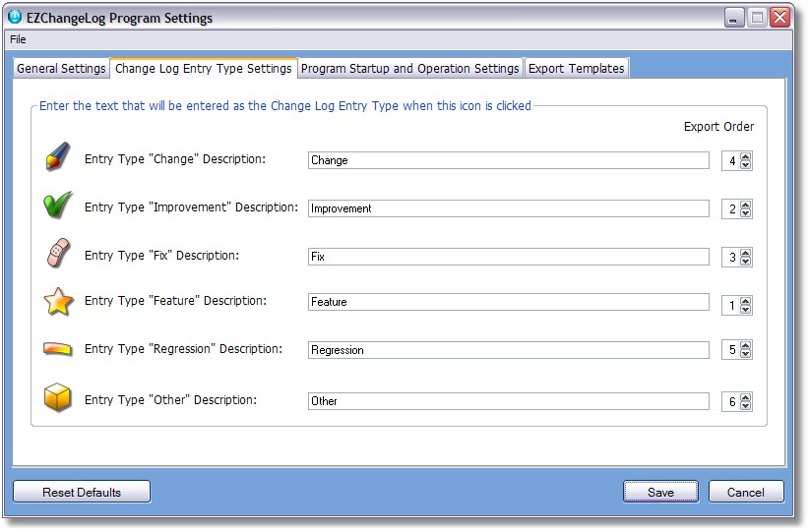
Task: Decrease export order for Fix entry
Action: click(x=746, y=261)
